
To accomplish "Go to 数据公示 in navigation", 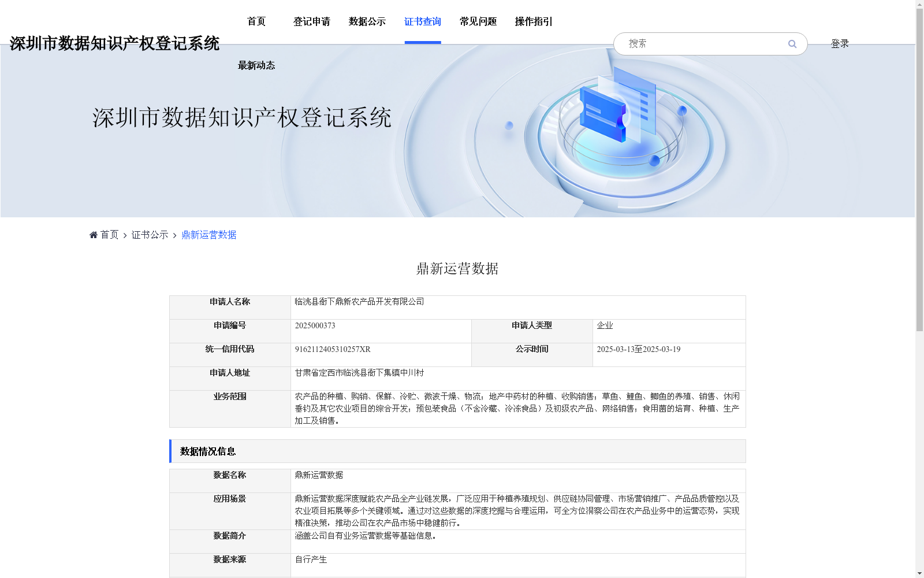I will [367, 21].
